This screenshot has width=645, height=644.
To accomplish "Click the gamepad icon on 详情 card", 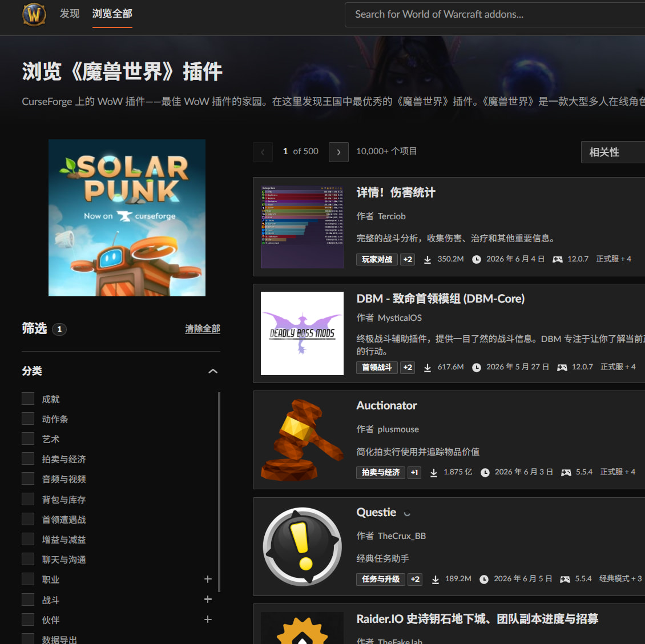I will click(x=557, y=259).
